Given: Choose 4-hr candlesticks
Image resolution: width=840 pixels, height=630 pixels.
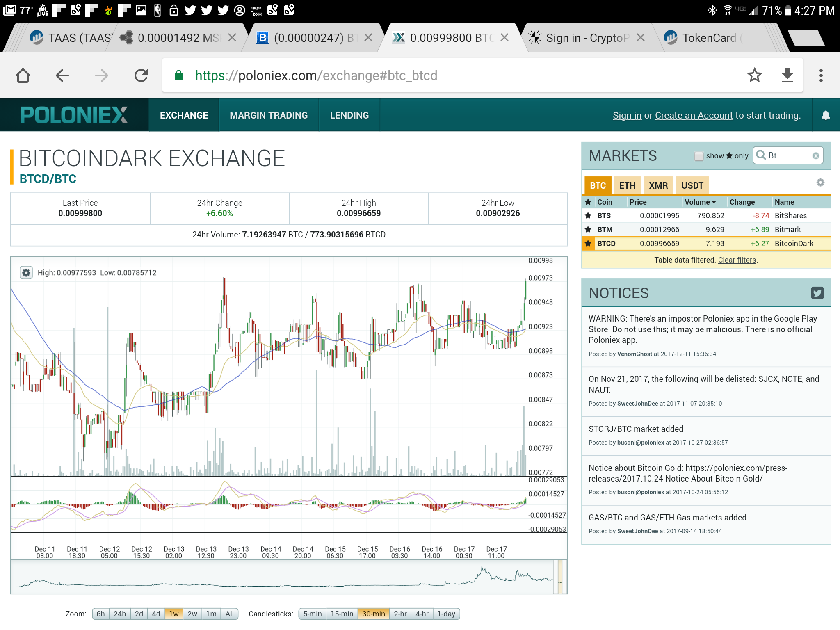Looking at the screenshot, I should pos(422,614).
